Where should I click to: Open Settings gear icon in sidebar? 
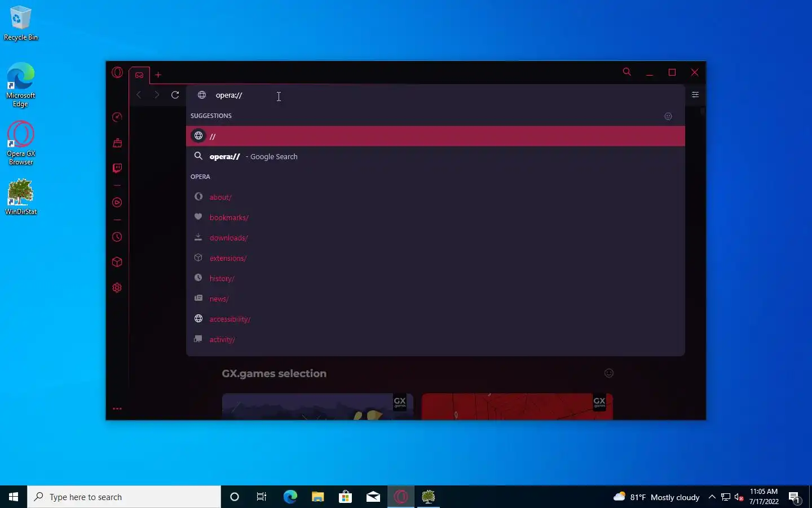click(117, 288)
